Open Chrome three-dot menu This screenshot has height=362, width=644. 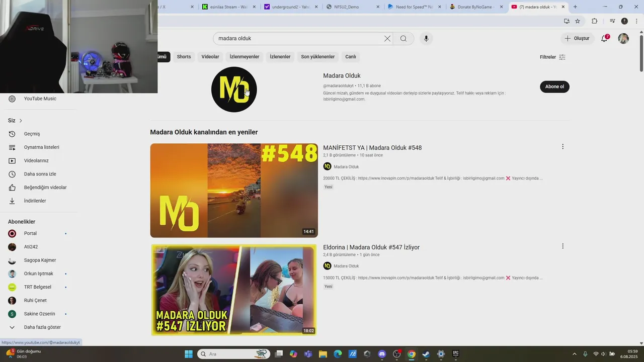pyautogui.click(x=636, y=21)
